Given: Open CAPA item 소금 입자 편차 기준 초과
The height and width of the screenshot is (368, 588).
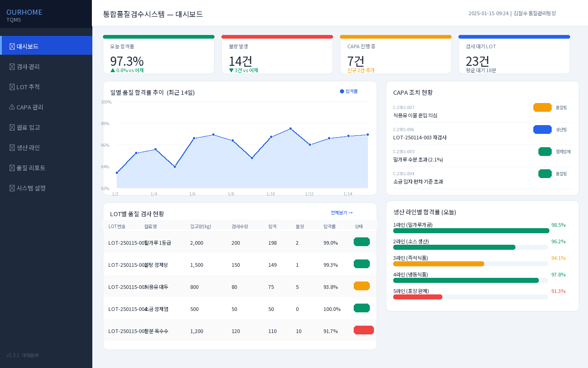Looking at the screenshot, I should (418, 182).
